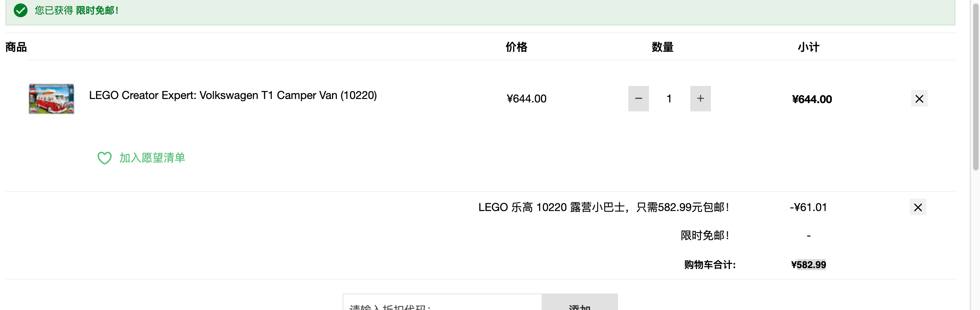The image size is (980, 310).
Task: Click the green checkmark success icon
Action: tap(21, 10)
